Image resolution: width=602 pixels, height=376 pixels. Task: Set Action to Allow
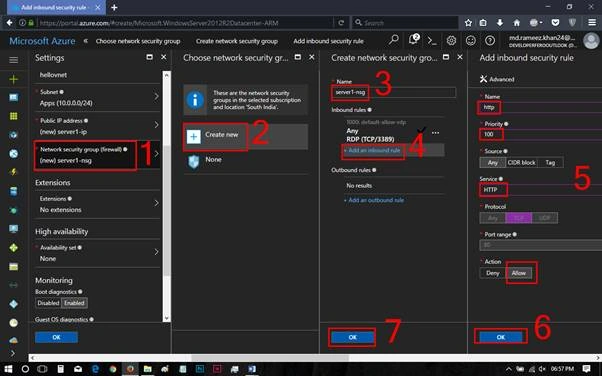(x=519, y=273)
